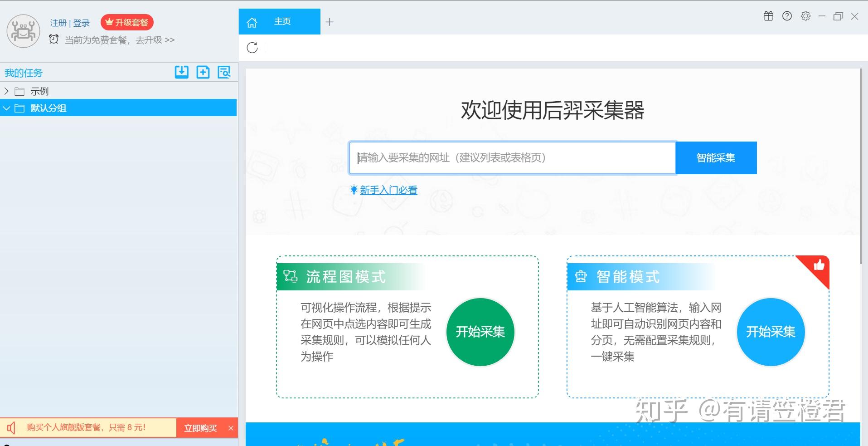Expand the 示例 folder
868x446 pixels.
pyautogui.click(x=6, y=91)
